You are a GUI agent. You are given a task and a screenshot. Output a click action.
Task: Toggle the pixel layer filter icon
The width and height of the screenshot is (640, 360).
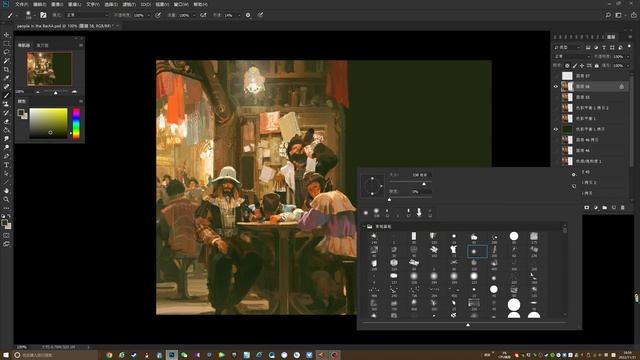click(588, 47)
